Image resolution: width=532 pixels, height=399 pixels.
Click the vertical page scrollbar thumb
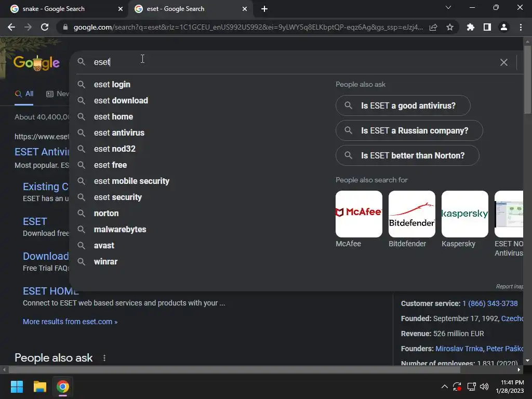[x=527, y=79]
